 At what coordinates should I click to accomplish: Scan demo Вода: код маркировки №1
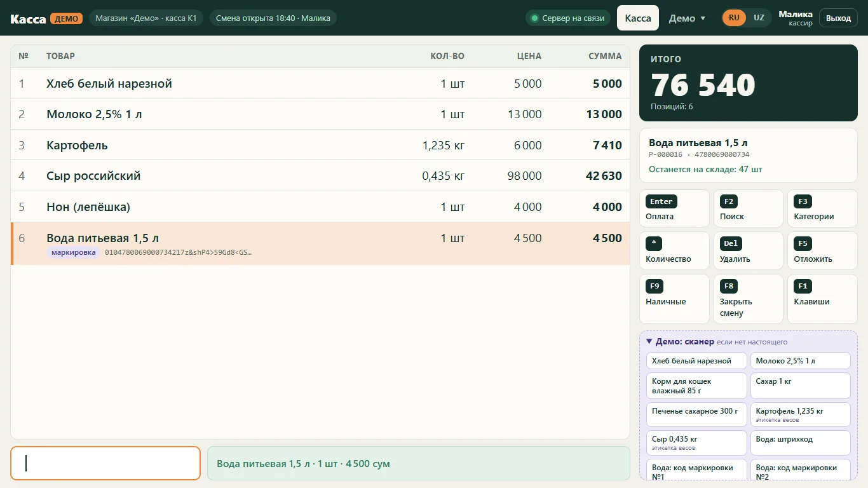[696, 470]
